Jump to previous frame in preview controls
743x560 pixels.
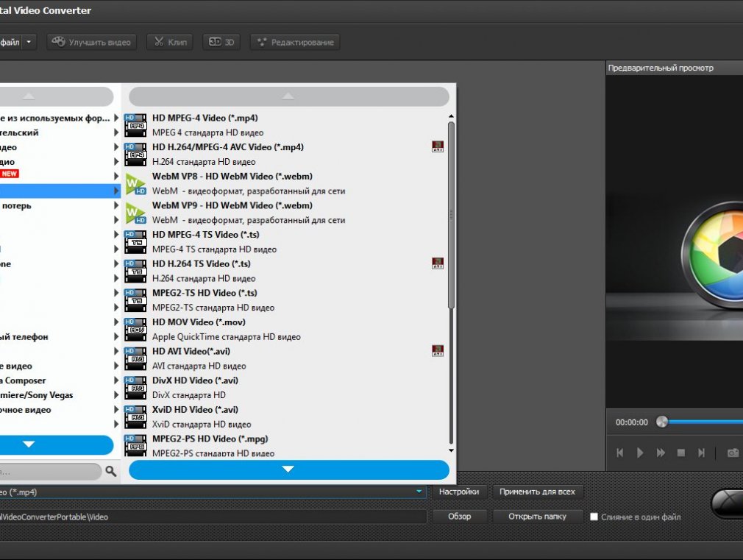[x=620, y=453]
